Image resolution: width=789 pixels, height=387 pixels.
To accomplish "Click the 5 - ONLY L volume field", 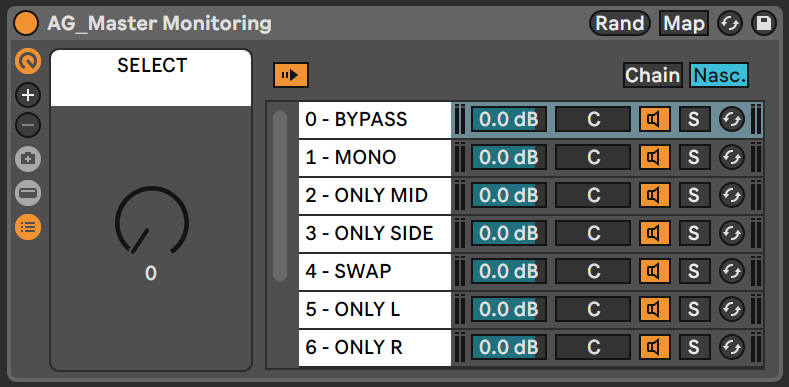I will tap(509, 309).
